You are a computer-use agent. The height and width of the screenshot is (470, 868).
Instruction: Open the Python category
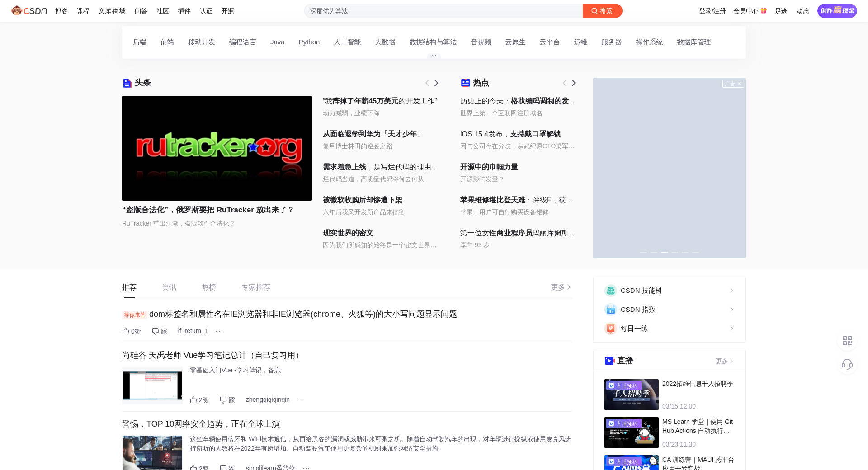click(309, 42)
